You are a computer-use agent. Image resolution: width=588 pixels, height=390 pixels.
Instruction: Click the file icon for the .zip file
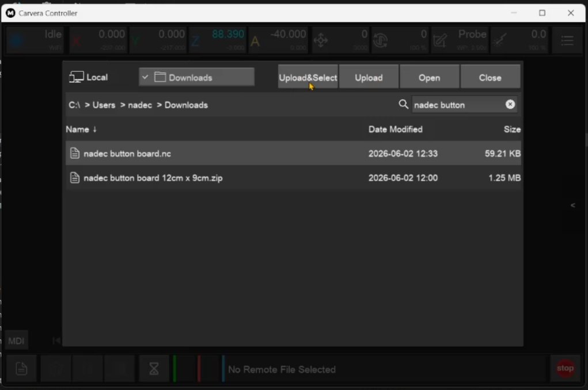point(75,178)
